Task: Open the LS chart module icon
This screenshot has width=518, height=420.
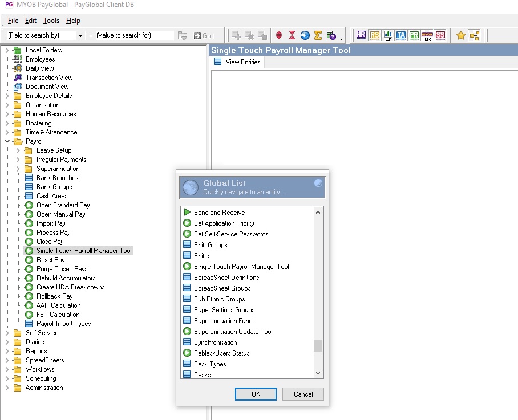Action: click(x=388, y=35)
